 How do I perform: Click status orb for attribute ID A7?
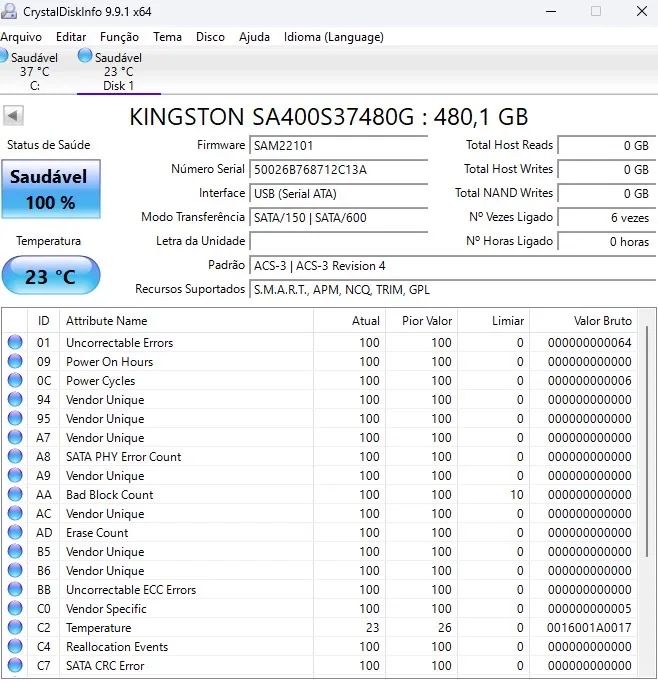15,438
